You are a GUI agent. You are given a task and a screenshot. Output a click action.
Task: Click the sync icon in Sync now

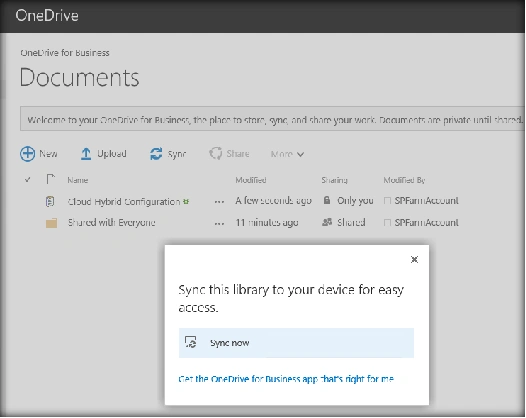click(x=191, y=342)
